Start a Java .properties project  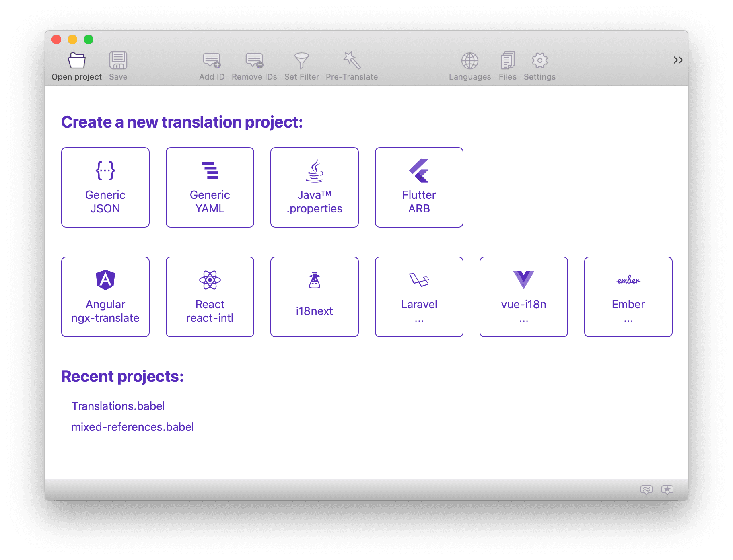pos(314,187)
